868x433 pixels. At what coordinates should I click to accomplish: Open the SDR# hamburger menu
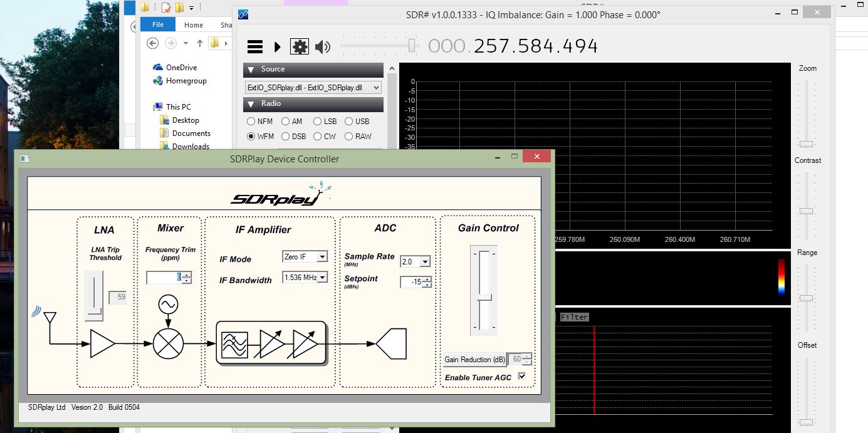click(x=254, y=46)
